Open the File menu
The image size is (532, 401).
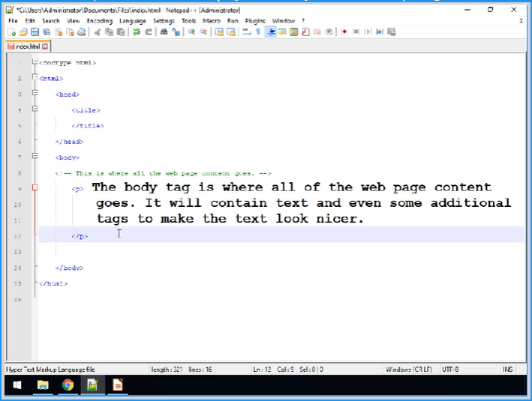tap(13, 21)
